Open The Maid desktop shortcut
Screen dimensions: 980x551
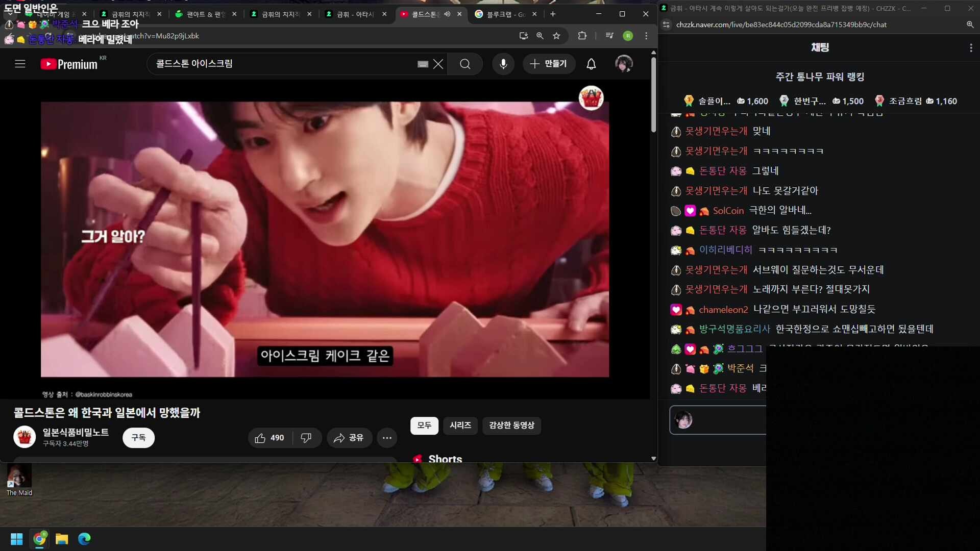(x=19, y=481)
